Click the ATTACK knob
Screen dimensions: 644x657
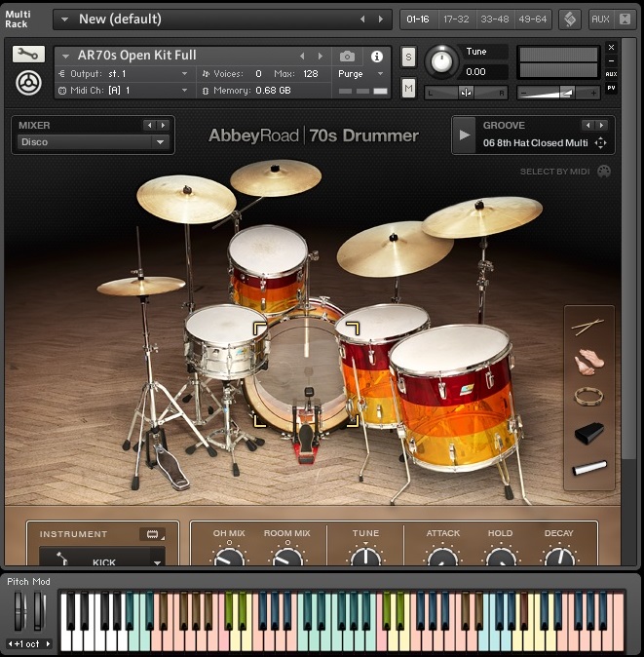pos(442,556)
